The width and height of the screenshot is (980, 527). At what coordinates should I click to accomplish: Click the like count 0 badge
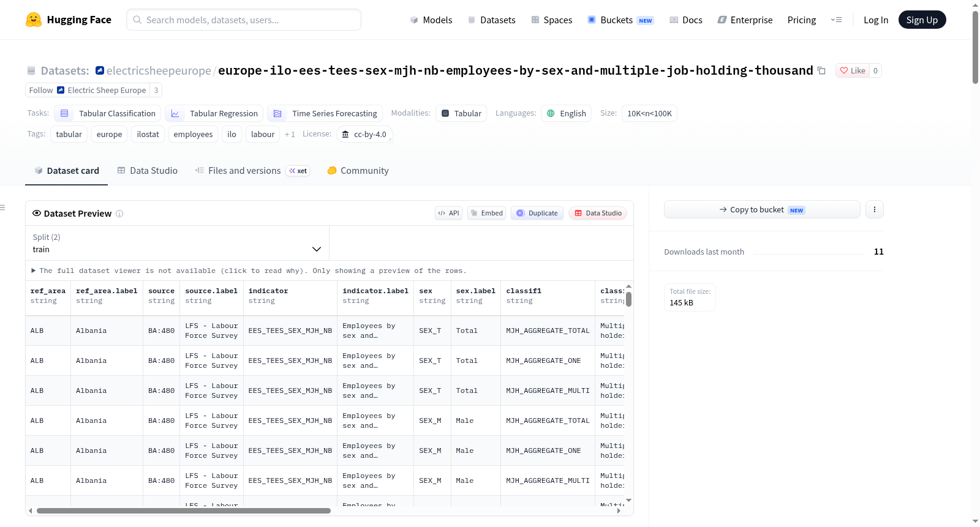coord(875,70)
